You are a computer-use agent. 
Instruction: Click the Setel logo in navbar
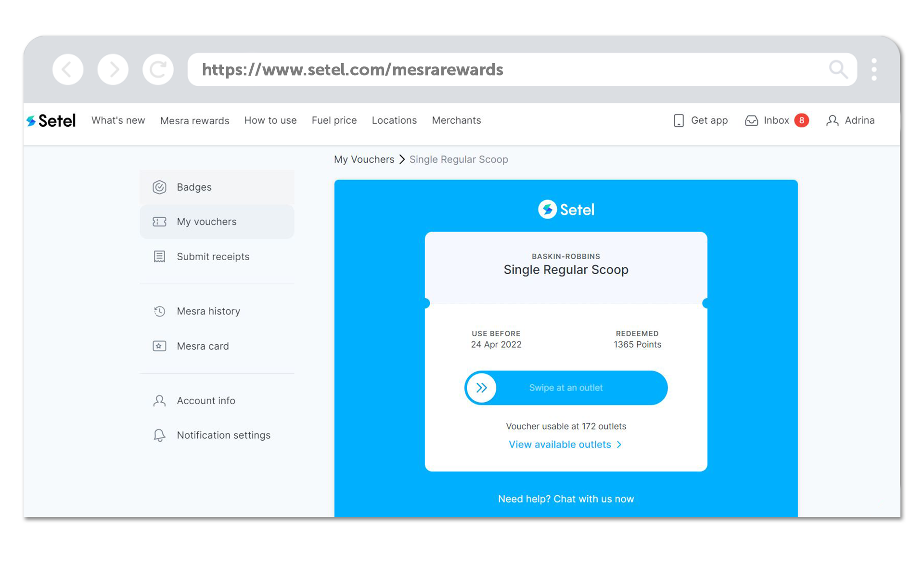(x=51, y=120)
